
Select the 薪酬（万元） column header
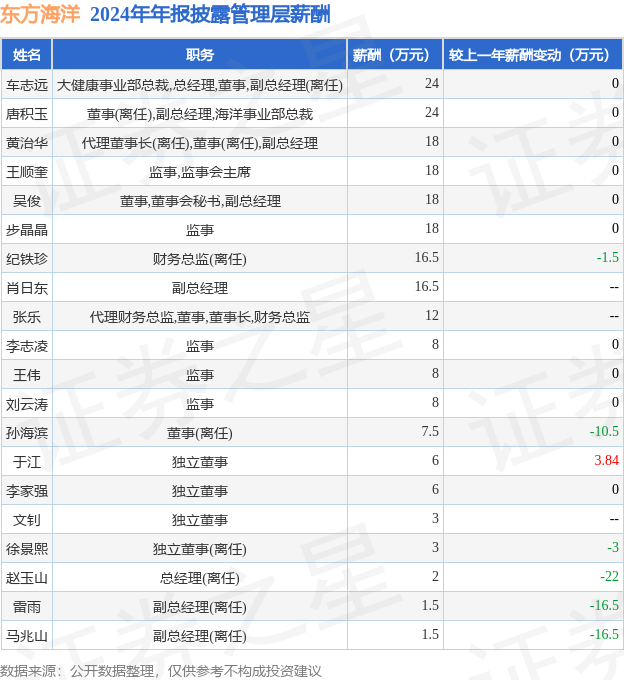coord(395,55)
